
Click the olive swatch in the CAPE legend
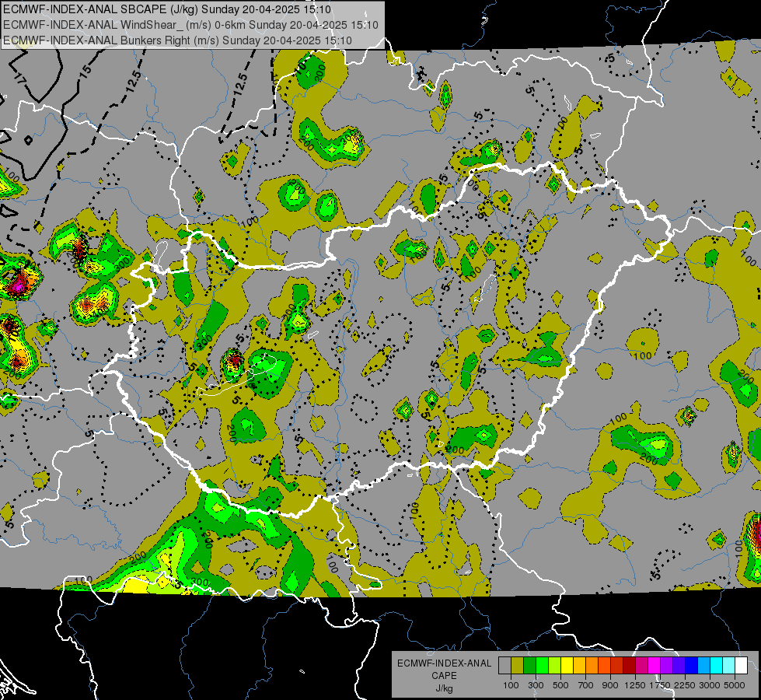518,665
